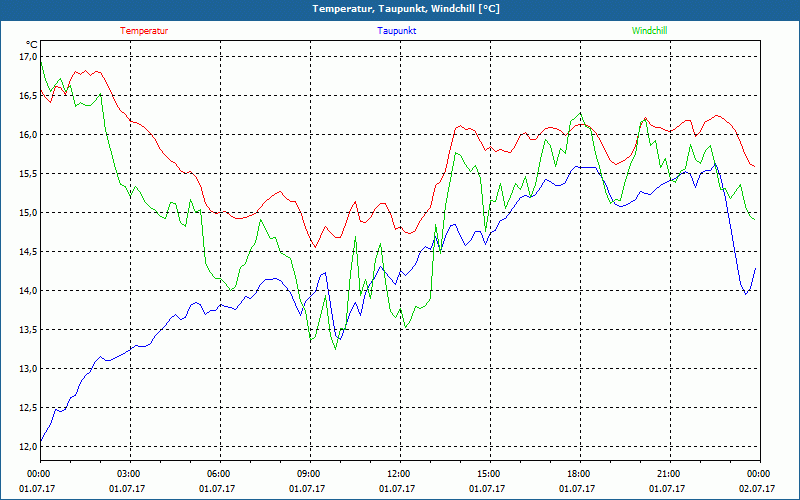Click the 15,0 y-axis value
The height and width of the screenshot is (500, 800).
28,213
